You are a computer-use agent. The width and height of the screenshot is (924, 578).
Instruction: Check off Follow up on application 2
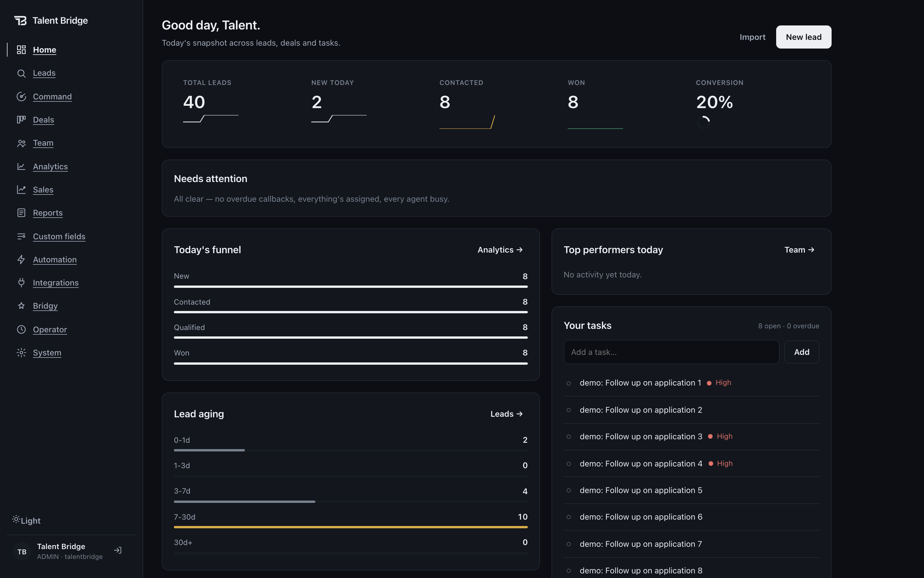point(569,410)
